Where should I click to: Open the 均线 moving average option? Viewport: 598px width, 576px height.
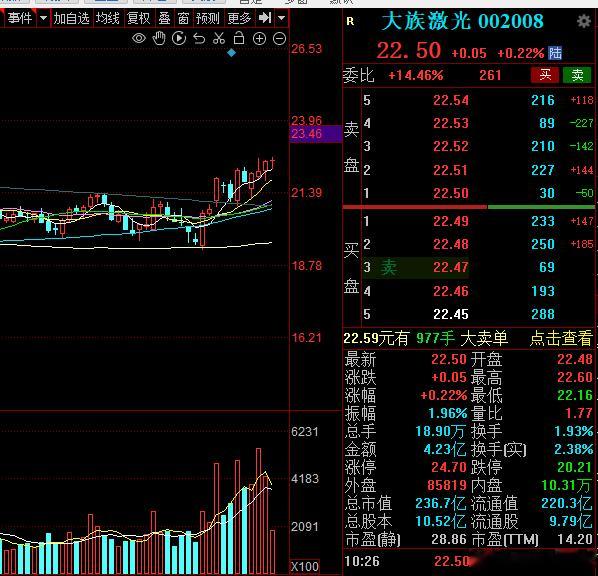[x=107, y=18]
